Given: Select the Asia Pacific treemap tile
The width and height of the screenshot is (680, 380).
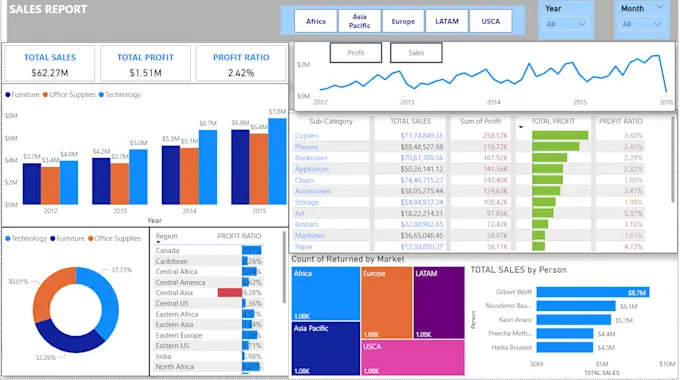Looking at the screenshot, I should 326,348.
